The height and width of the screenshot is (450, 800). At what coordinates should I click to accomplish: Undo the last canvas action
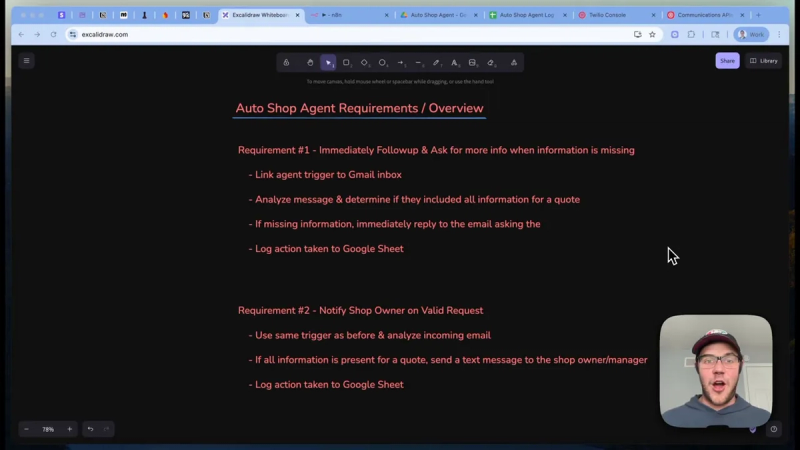pos(90,429)
